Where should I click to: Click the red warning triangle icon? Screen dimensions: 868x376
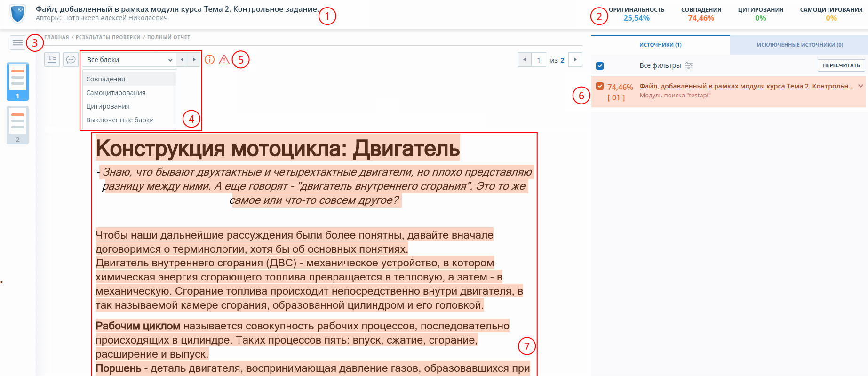tap(224, 60)
